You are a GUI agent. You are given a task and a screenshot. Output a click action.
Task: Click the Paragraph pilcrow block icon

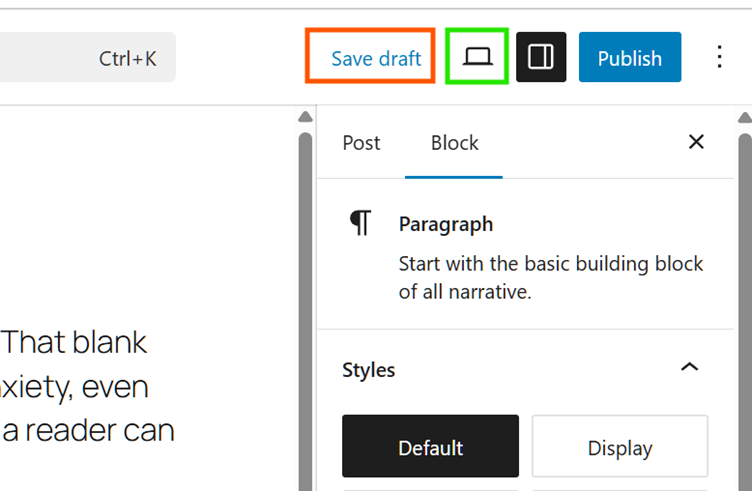point(360,223)
